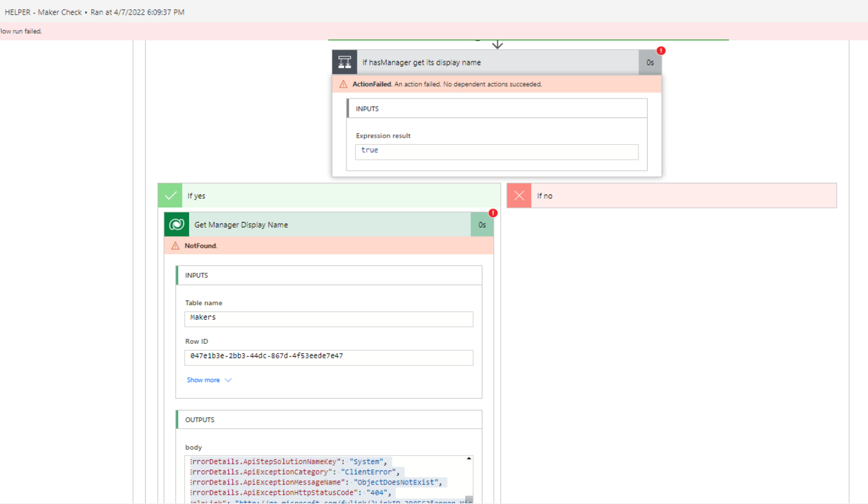Screen dimensions: 868x504
Task: Click the red X icon on If no branch
Action: [x=519, y=195]
